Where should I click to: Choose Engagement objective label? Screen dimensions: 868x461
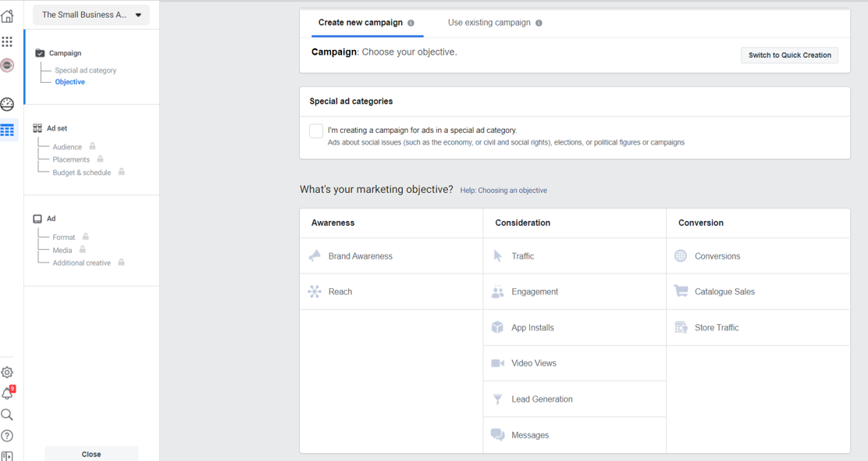pyautogui.click(x=535, y=291)
